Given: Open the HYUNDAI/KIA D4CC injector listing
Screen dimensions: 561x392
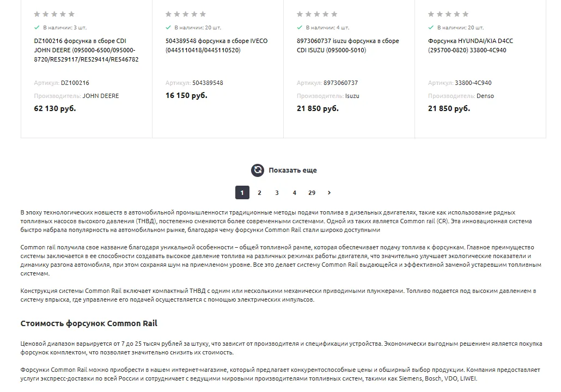Looking at the screenshot, I should pos(471,45).
